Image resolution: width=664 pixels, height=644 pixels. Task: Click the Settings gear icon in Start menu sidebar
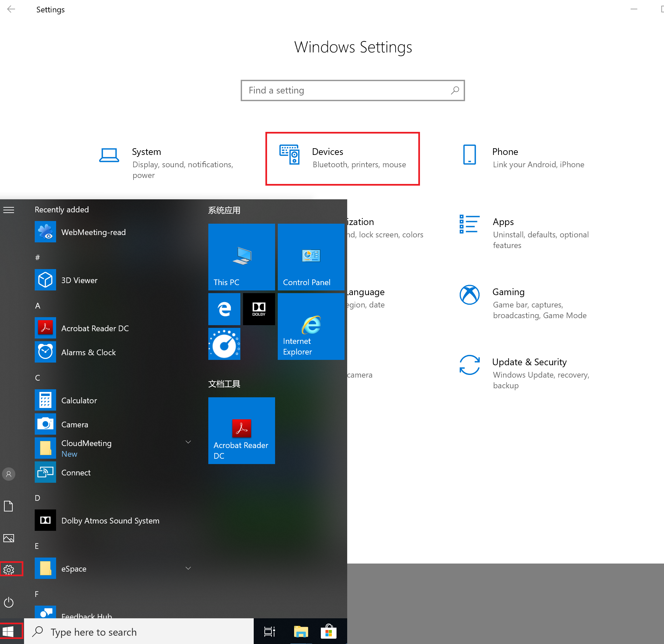tap(8, 570)
